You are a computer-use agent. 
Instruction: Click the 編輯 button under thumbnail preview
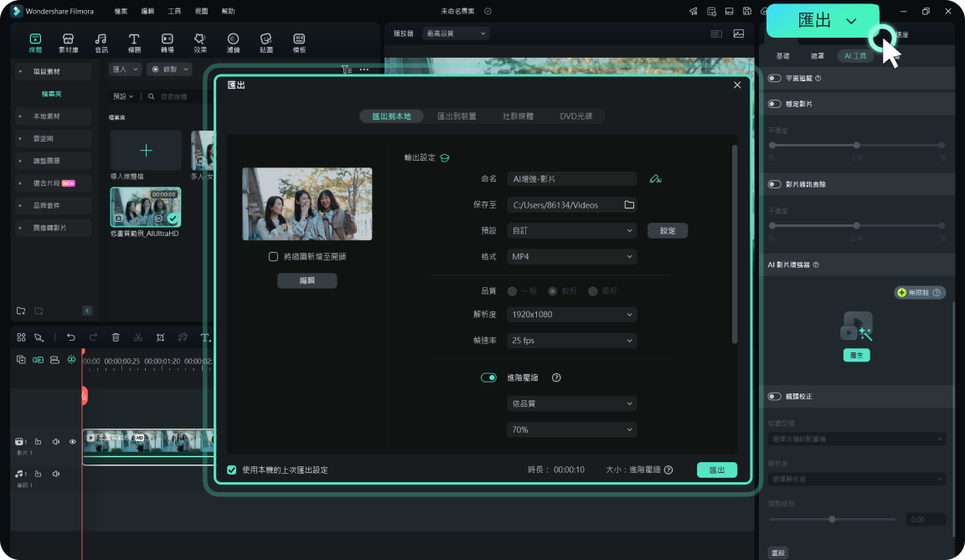click(x=307, y=280)
